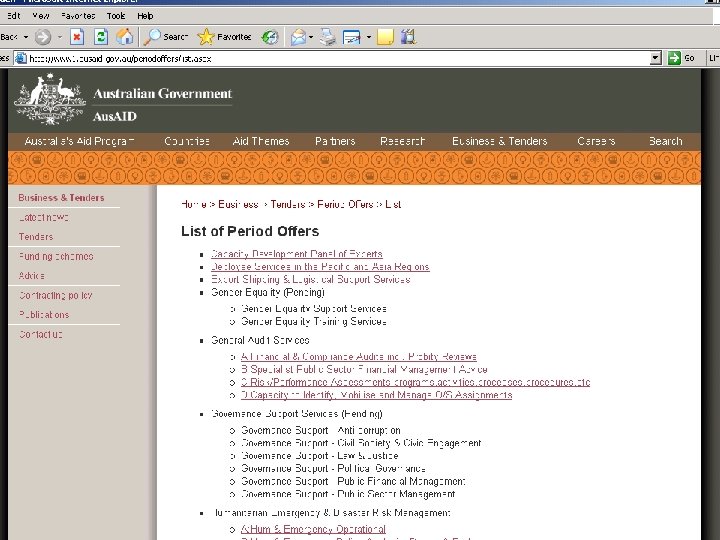Open the Help menu
The image size is (720, 540).
click(145, 16)
